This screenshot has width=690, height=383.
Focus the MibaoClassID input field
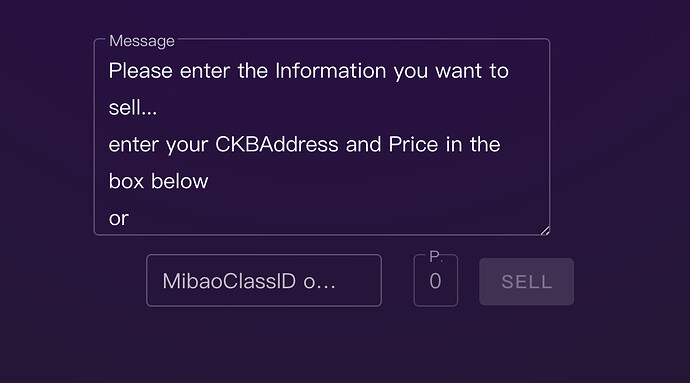click(264, 280)
